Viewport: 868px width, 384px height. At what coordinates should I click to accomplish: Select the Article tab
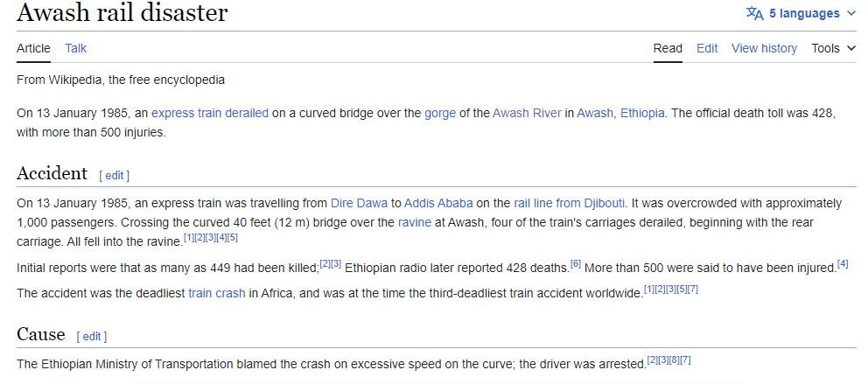(x=33, y=48)
